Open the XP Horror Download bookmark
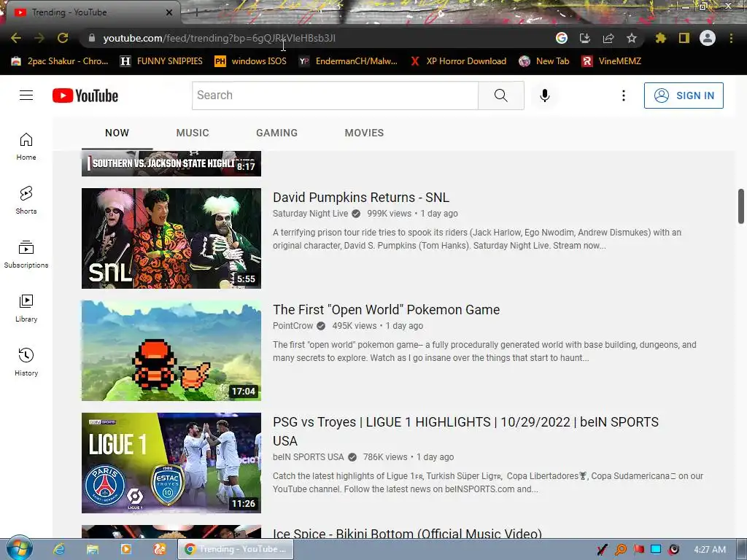Screen dimensions: 747x560 tap(458, 61)
